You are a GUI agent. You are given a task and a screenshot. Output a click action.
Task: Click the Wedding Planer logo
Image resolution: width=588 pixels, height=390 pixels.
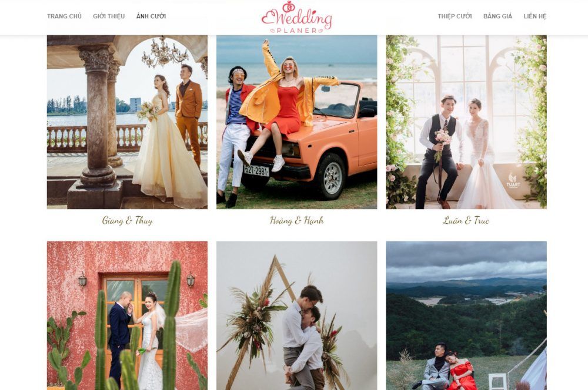pos(296,17)
